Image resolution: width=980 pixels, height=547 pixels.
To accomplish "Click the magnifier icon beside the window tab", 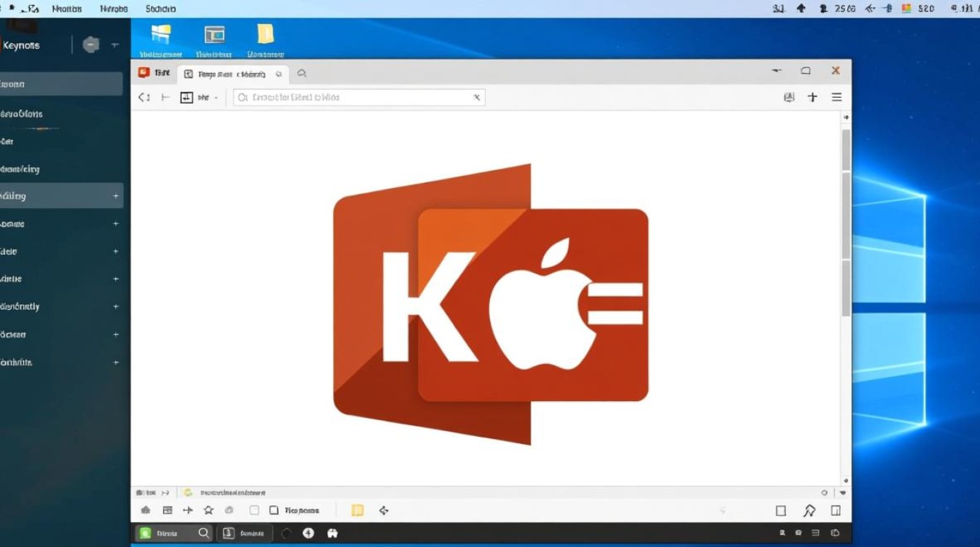I will coord(301,74).
